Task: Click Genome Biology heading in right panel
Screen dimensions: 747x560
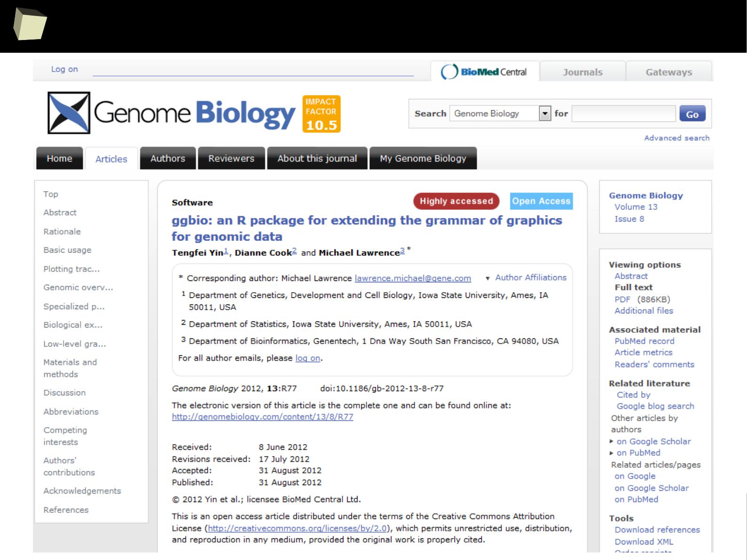Action: (646, 195)
